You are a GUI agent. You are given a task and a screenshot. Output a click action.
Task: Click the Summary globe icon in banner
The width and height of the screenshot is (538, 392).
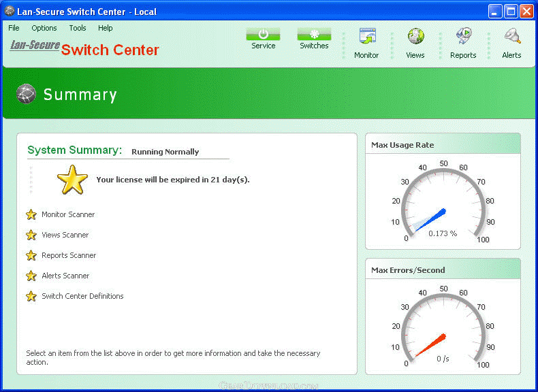pyautogui.click(x=26, y=94)
